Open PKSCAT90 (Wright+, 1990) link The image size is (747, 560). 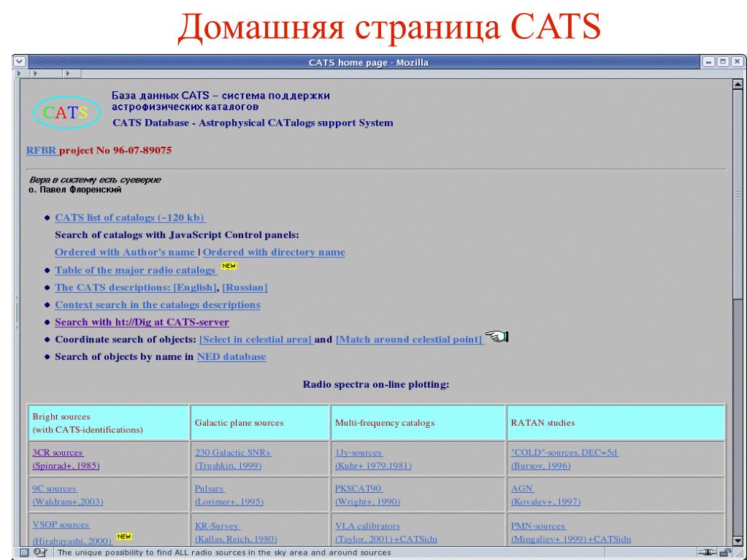pyautogui.click(x=368, y=495)
